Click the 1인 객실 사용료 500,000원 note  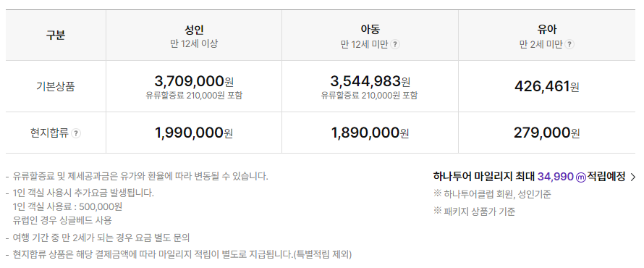[x=67, y=206]
